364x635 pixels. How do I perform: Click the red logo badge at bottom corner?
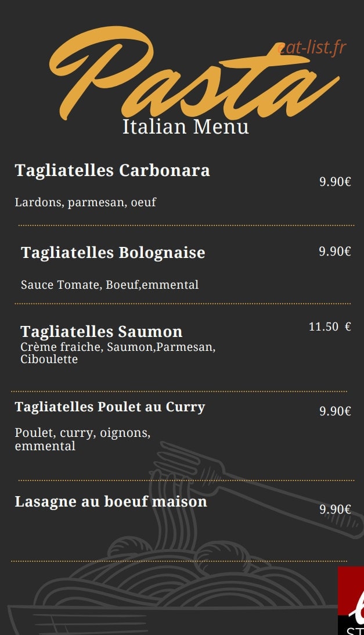[351, 601]
